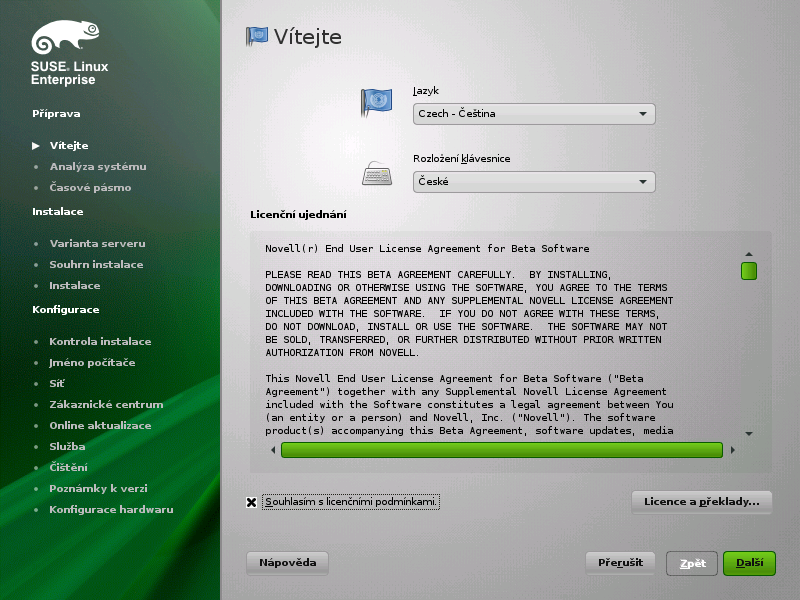Click the Přerušit abort button
The image size is (800, 600).
coord(620,563)
